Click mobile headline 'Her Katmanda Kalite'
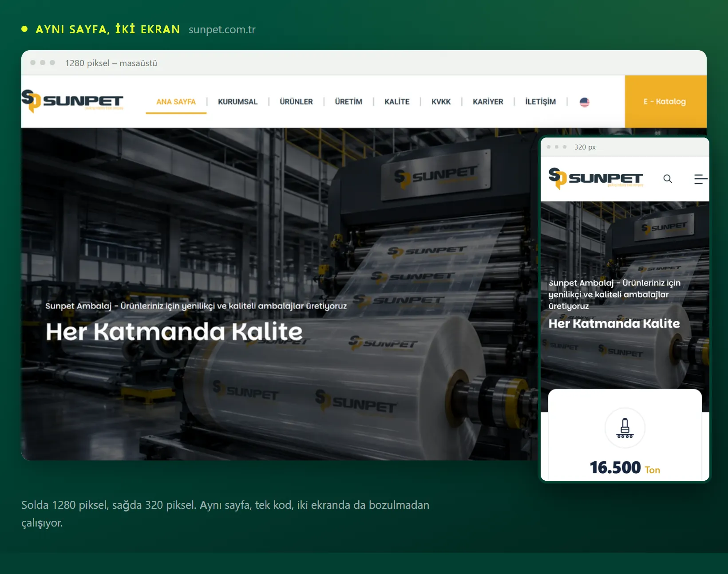Image resolution: width=728 pixels, height=574 pixels. click(614, 323)
